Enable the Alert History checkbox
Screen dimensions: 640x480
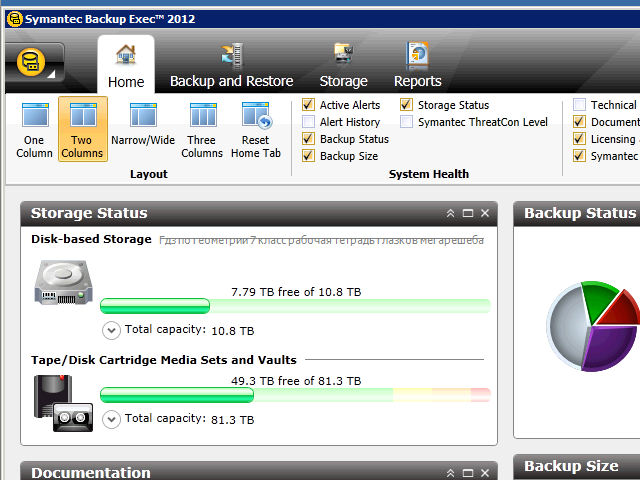pos(309,122)
